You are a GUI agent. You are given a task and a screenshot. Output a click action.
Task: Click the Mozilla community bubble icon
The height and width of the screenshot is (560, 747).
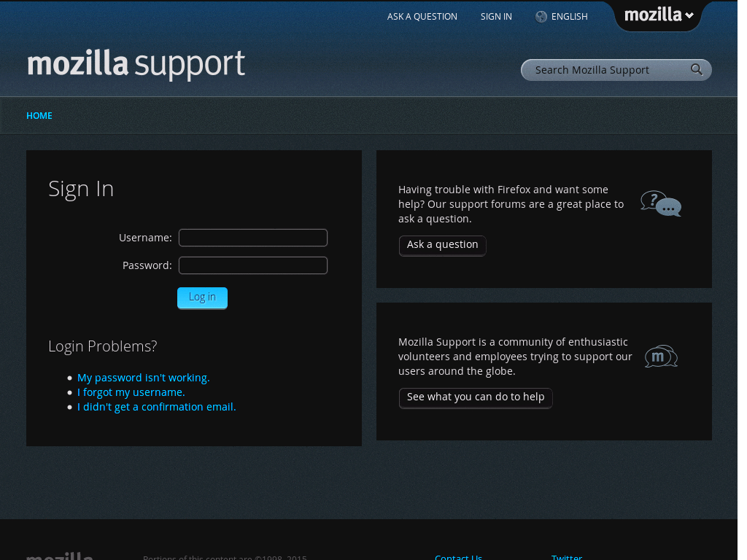[661, 356]
